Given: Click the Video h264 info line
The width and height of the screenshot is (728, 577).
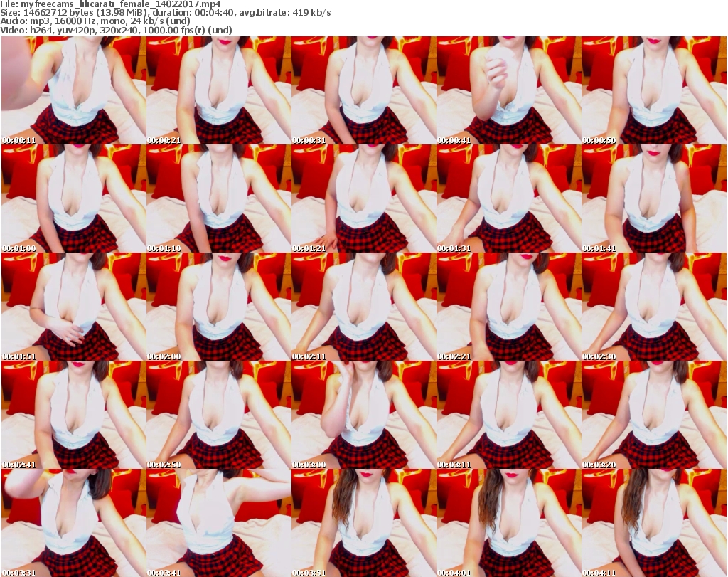Looking at the screenshot, I should click(116, 30).
